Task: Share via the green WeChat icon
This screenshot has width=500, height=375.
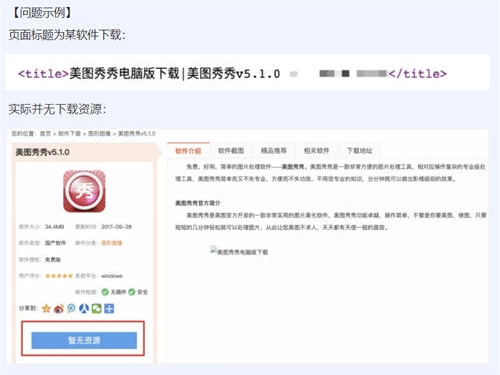Action: pos(96,309)
